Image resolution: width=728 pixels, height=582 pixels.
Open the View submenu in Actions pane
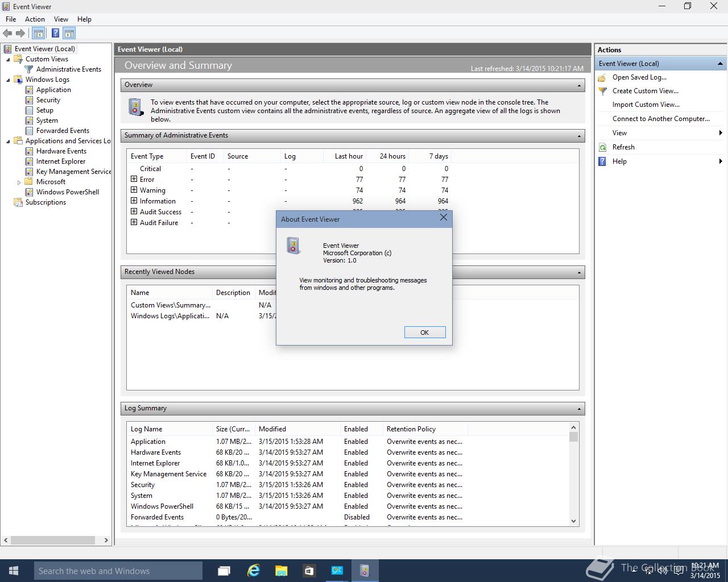(x=661, y=133)
